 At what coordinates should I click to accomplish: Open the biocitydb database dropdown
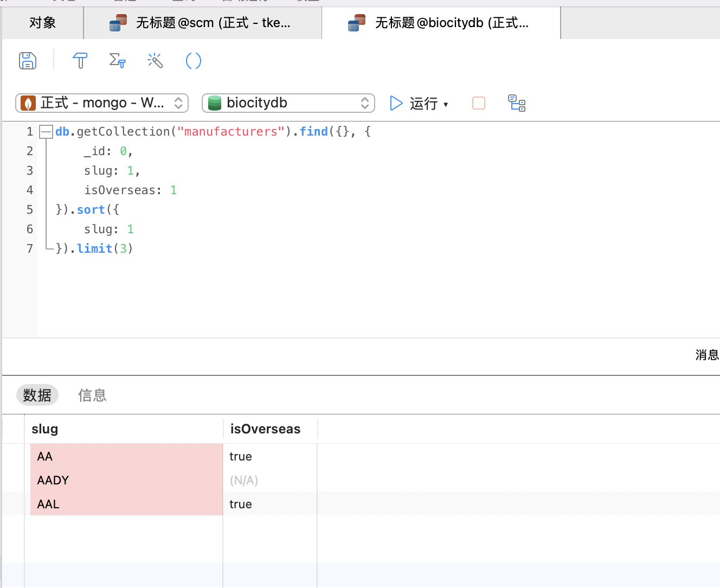point(288,103)
